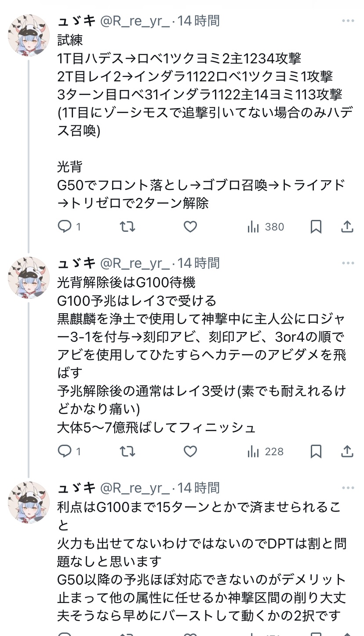Open @R_re_yr_ handle on first tweet
364x636 pixels.
click(x=135, y=21)
